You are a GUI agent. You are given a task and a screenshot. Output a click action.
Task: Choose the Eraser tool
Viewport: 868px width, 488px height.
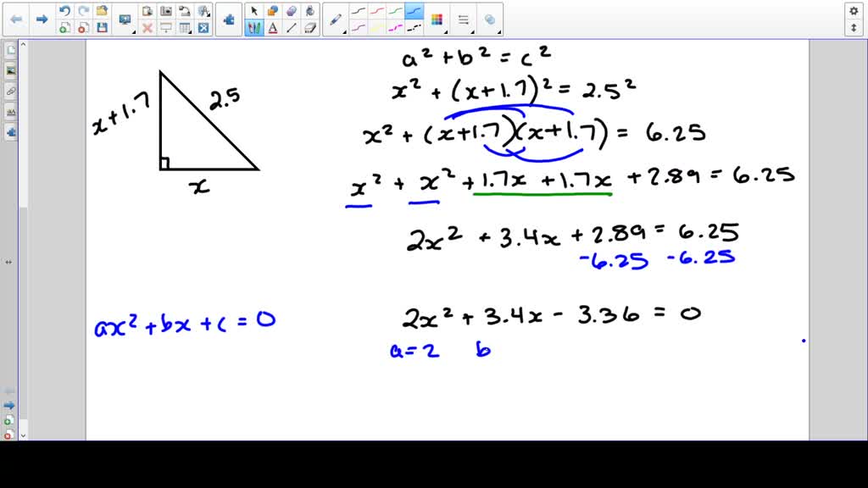[x=310, y=28]
